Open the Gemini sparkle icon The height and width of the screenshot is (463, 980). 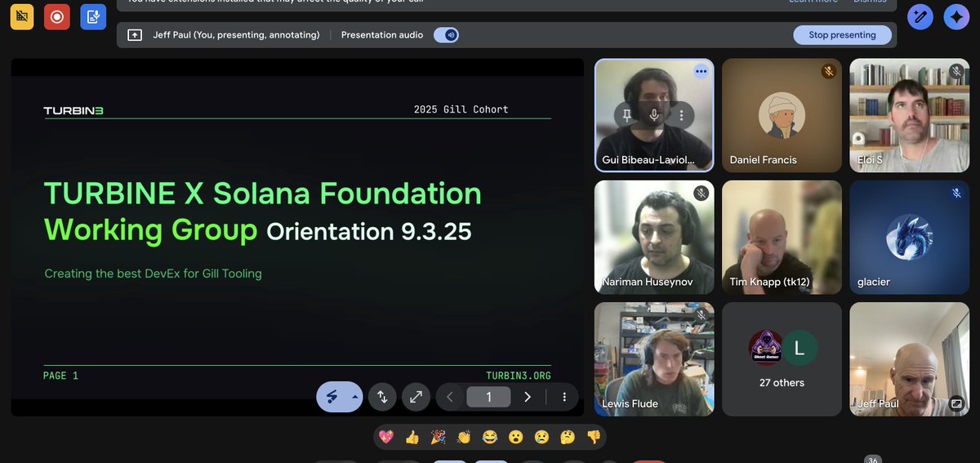956,17
